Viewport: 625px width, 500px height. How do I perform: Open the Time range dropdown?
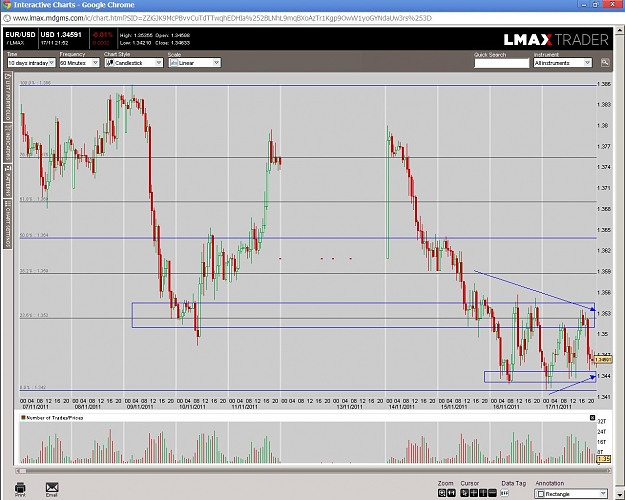click(x=31, y=63)
